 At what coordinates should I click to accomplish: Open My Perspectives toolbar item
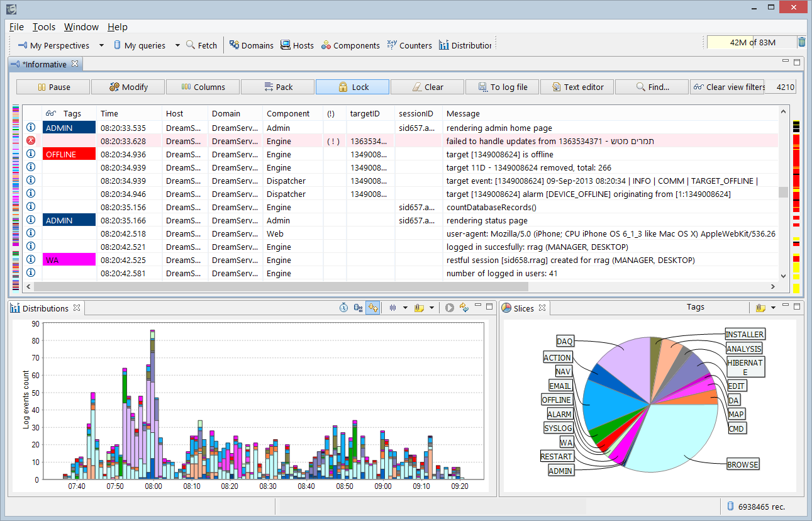pos(53,45)
